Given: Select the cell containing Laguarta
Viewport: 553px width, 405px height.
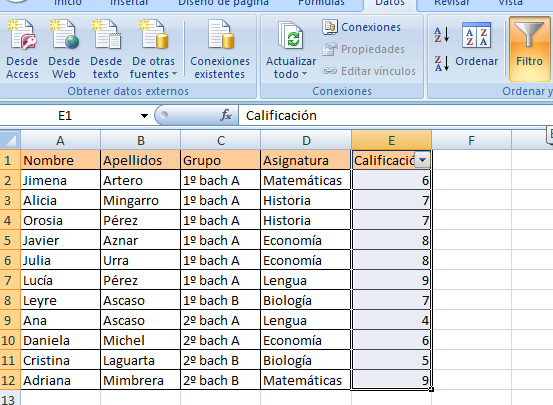Looking at the screenshot, I should point(140,361).
